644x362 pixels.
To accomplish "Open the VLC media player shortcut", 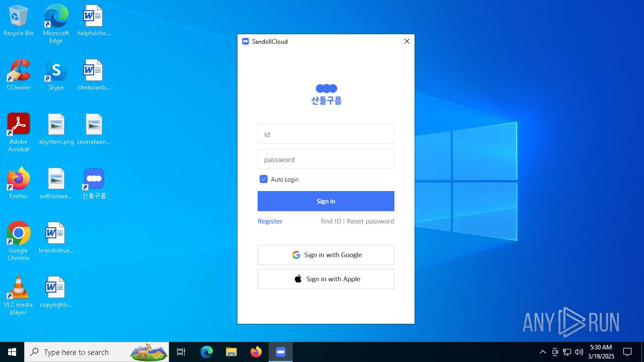I will pyautogui.click(x=19, y=296).
